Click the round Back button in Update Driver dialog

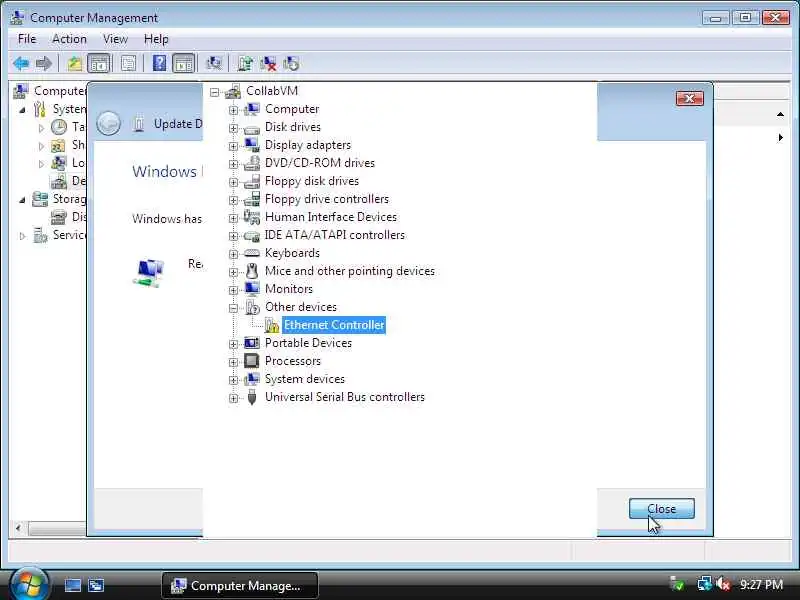tap(109, 123)
